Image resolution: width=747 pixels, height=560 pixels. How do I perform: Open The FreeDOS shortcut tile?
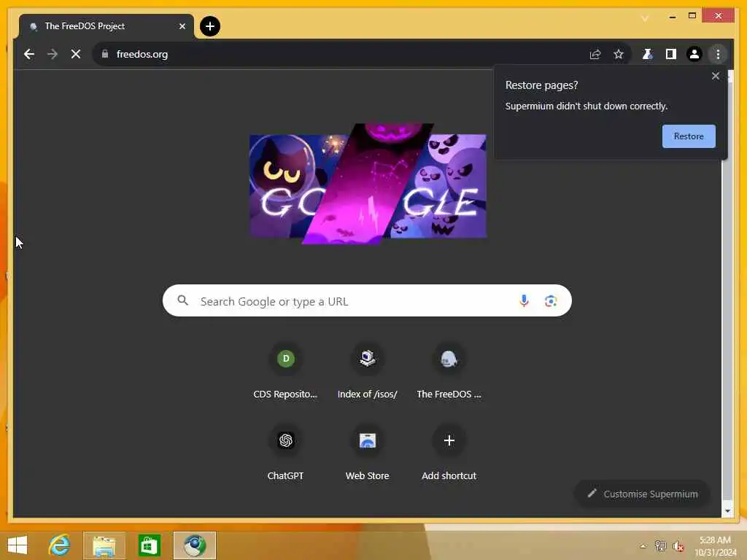coord(449,372)
